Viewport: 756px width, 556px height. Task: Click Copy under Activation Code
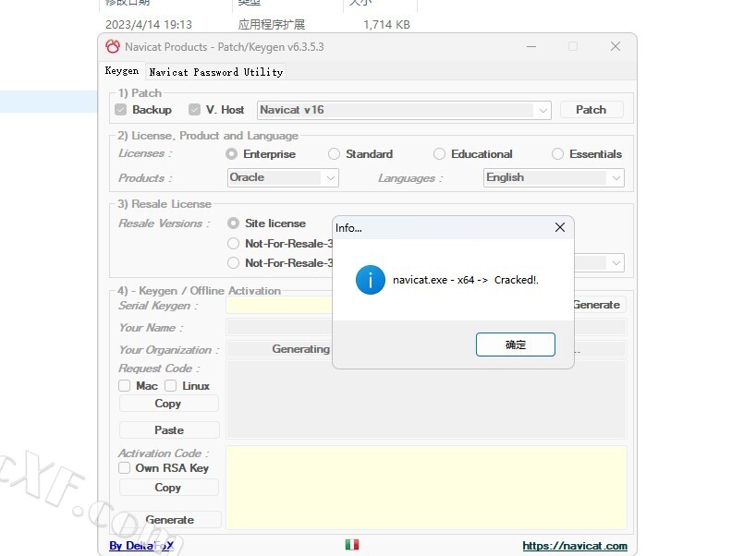[168, 488]
